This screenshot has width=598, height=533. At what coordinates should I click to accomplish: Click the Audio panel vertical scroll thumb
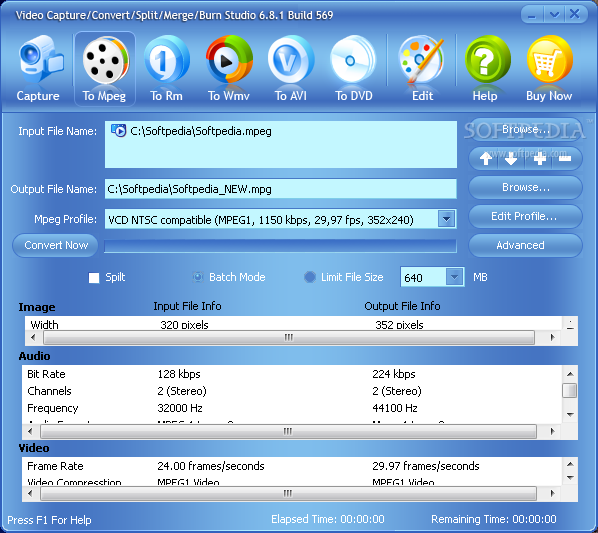[570, 390]
